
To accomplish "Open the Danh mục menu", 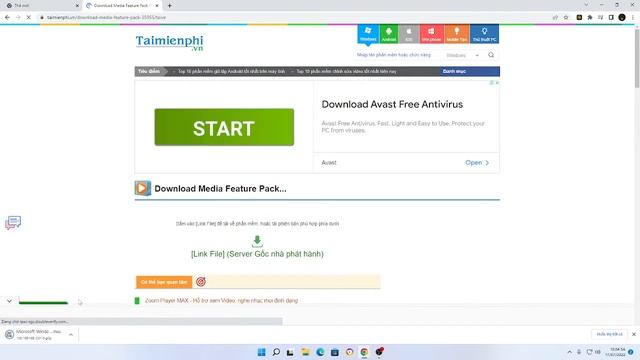I will (x=454, y=71).
